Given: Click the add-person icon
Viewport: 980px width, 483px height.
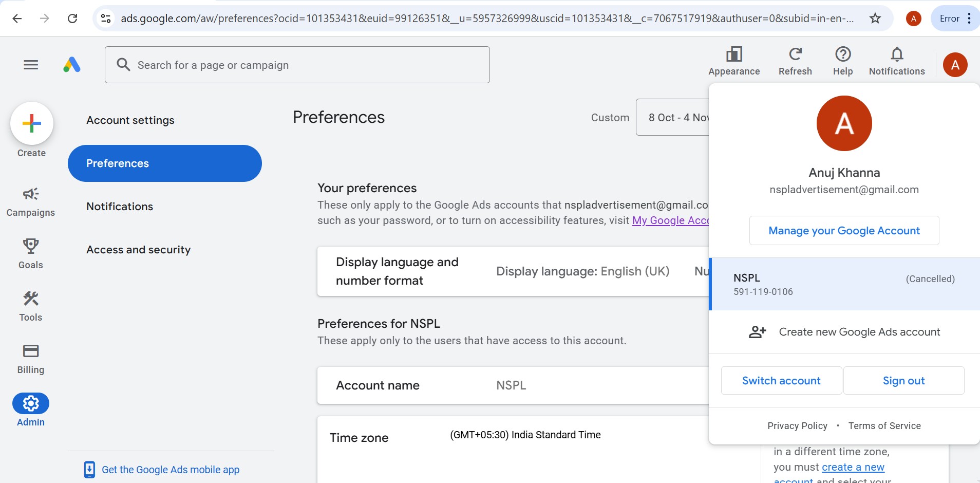Looking at the screenshot, I should pyautogui.click(x=757, y=332).
